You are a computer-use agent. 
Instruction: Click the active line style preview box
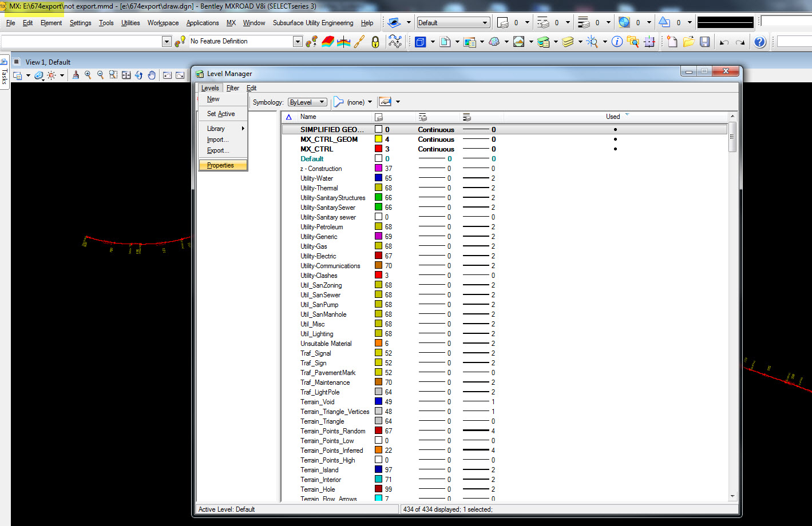[x=725, y=23]
